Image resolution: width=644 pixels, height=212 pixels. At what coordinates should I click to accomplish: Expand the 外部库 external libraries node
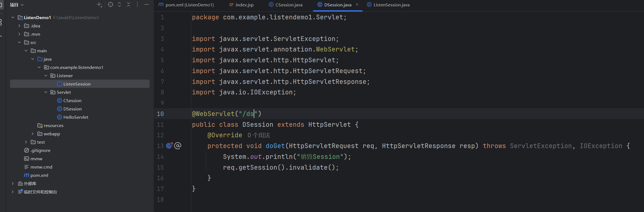click(13, 183)
